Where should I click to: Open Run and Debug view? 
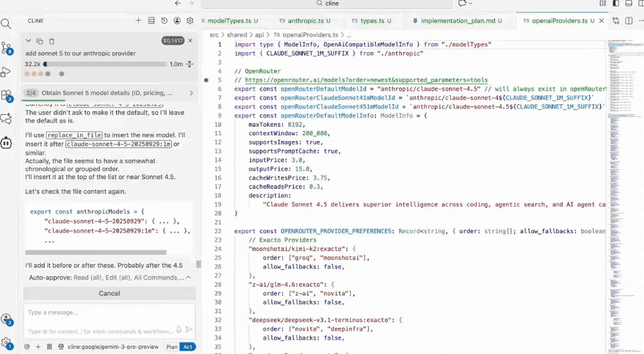(6, 72)
